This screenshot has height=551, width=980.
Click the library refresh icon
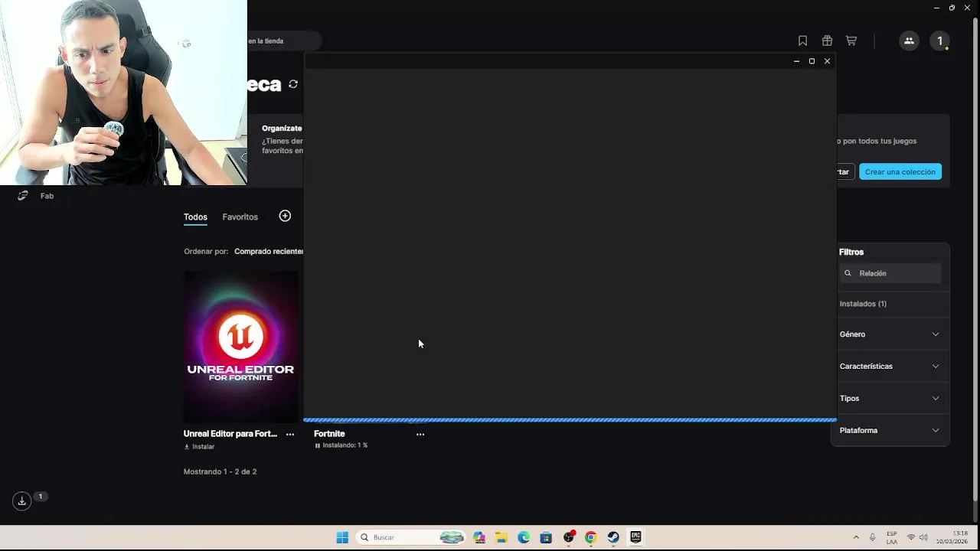(x=293, y=84)
